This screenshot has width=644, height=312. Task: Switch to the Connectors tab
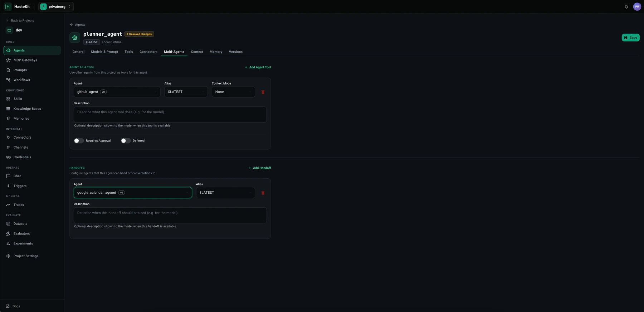click(148, 52)
